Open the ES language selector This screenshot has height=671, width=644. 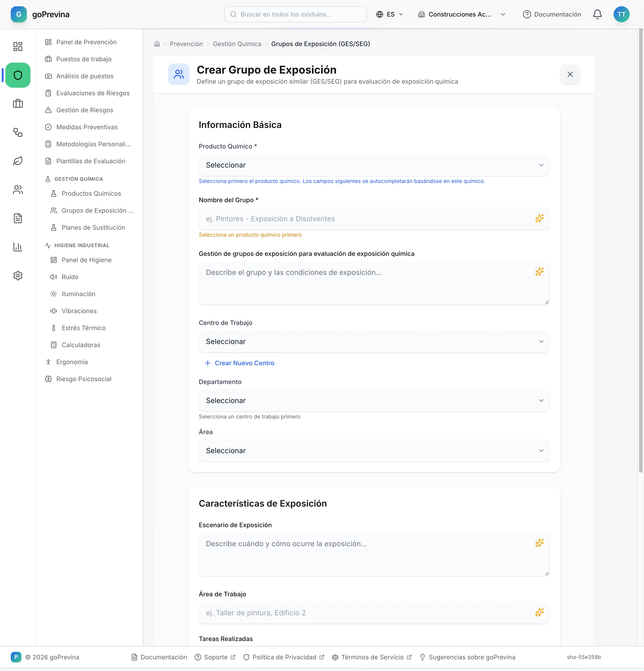click(389, 14)
